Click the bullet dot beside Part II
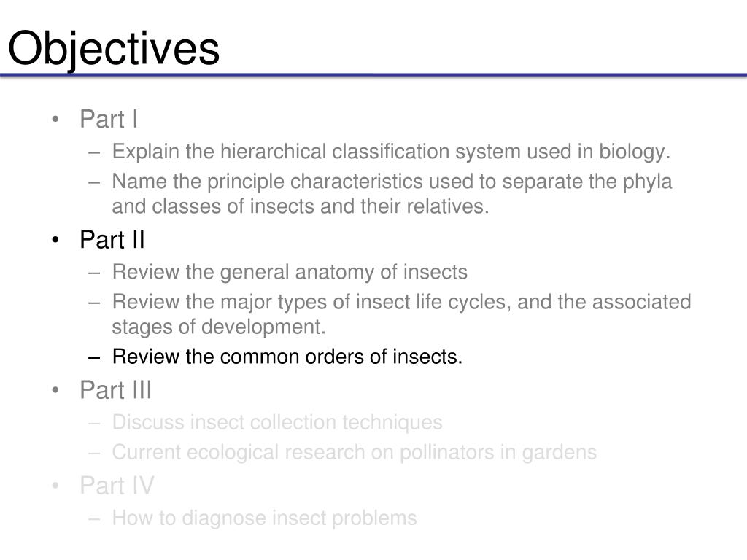The image size is (747, 560). (x=55, y=239)
